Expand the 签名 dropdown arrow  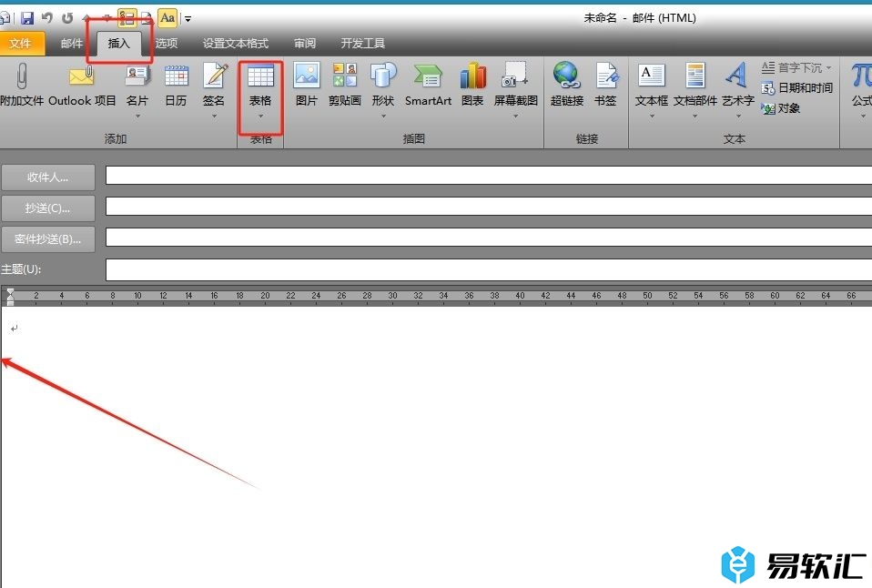point(214,117)
